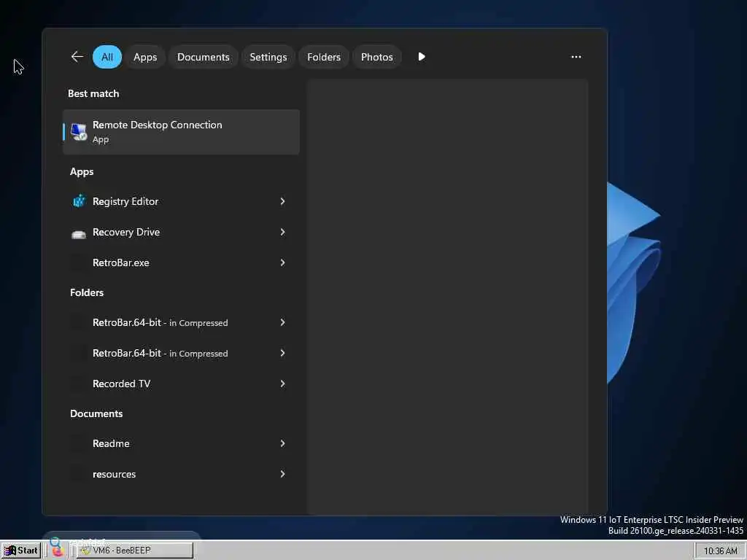The image size is (747, 560).
Task: Switch to the Documents filter
Action: tap(204, 57)
